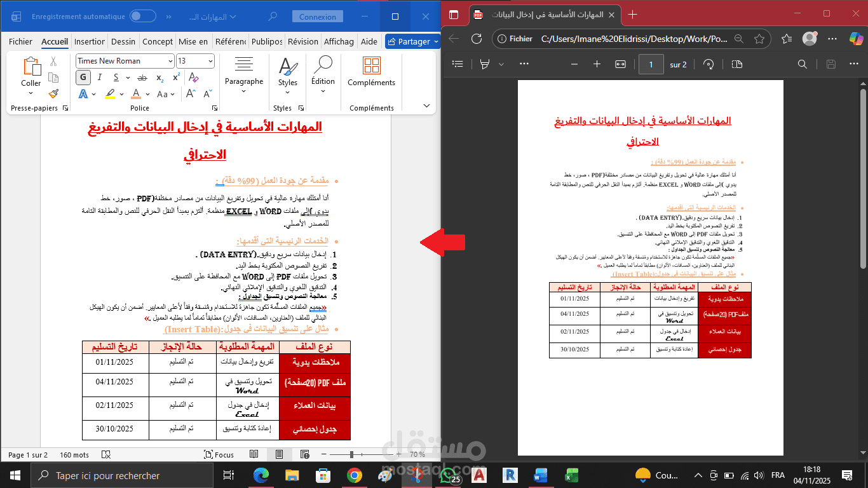Click the search magnifier in Word title bar
The image size is (868, 488).
point(273,17)
